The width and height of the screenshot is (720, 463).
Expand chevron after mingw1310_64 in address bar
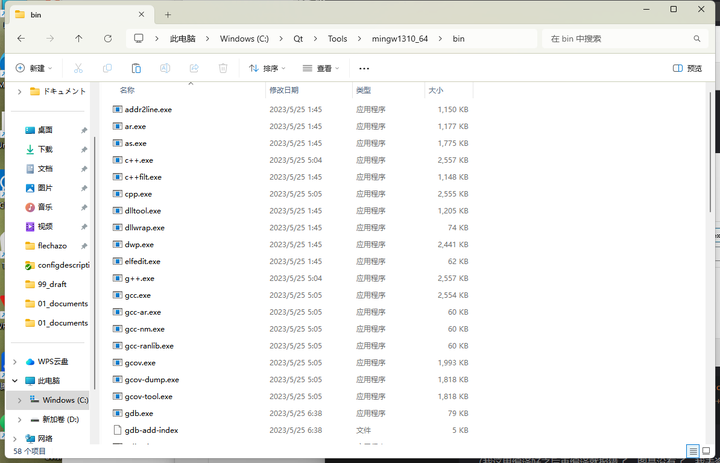[440, 39]
